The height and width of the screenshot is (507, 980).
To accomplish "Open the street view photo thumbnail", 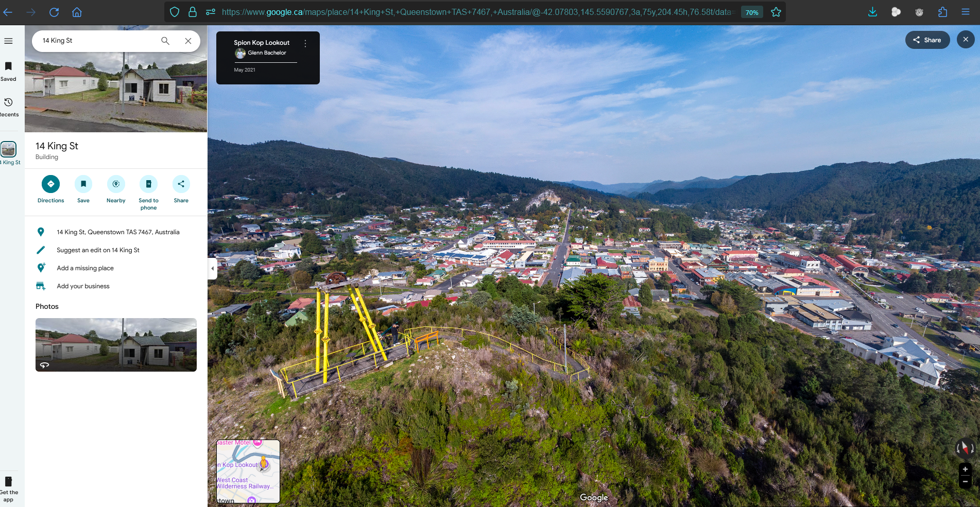I will tap(116, 344).
